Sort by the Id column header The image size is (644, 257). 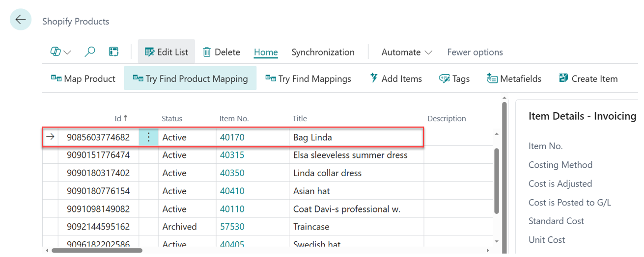(118, 118)
